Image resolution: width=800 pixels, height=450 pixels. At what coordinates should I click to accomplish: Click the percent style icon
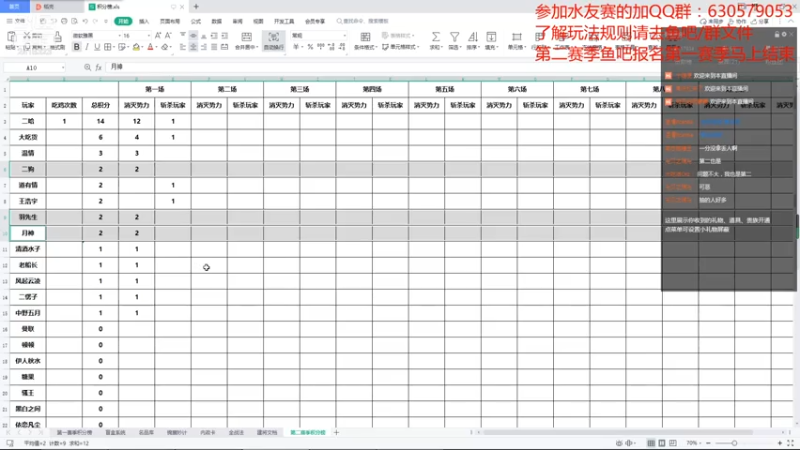pos(310,47)
